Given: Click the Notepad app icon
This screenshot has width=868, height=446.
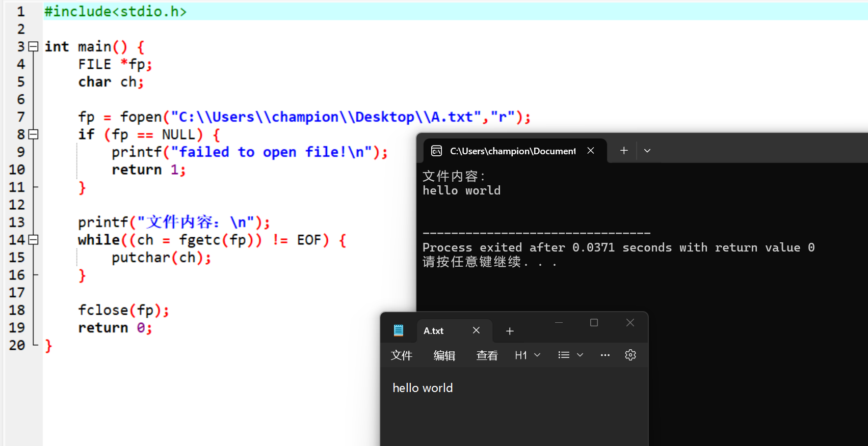Looking at the screenshot, I should [x=399, y=330].
